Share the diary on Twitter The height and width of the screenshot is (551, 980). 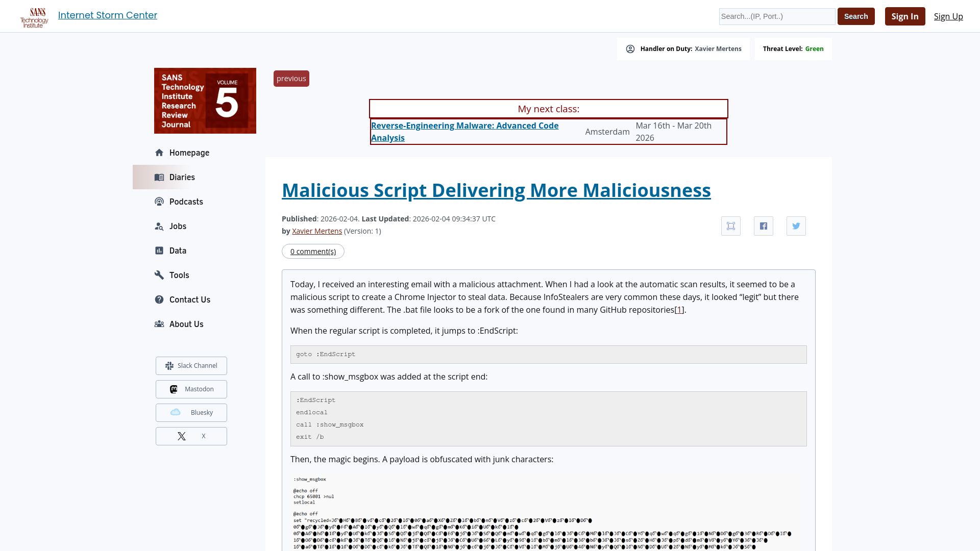pos(796,226)
